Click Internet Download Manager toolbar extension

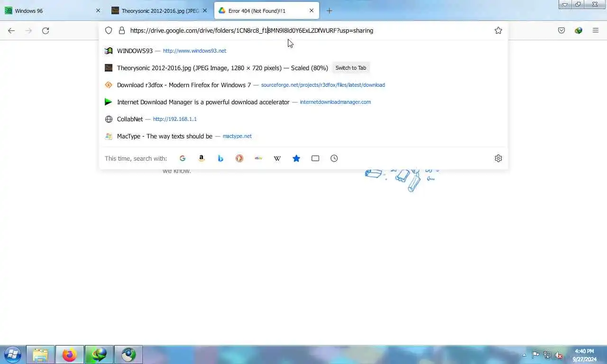(579, 30)
